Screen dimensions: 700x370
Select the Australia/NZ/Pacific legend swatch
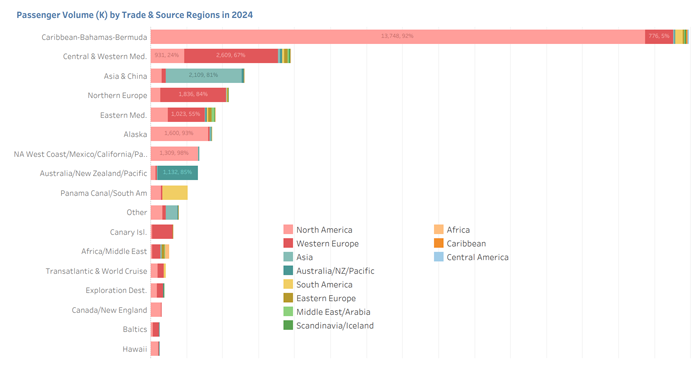tap(288, 270)
